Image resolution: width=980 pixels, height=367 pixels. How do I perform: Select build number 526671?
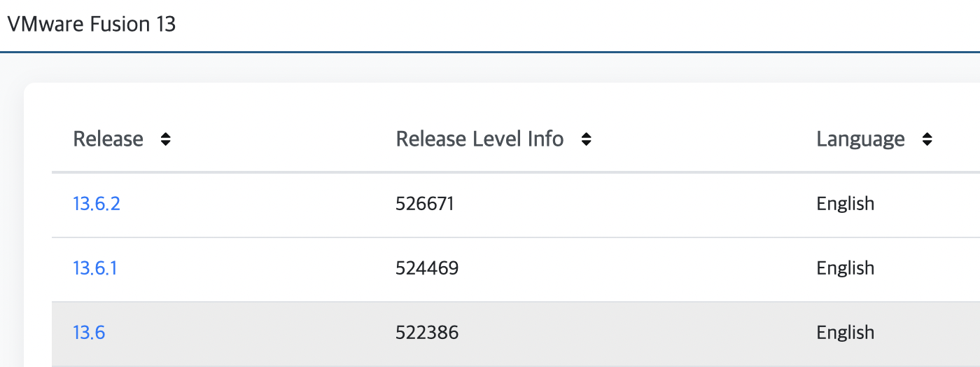(x=425, y=204)
